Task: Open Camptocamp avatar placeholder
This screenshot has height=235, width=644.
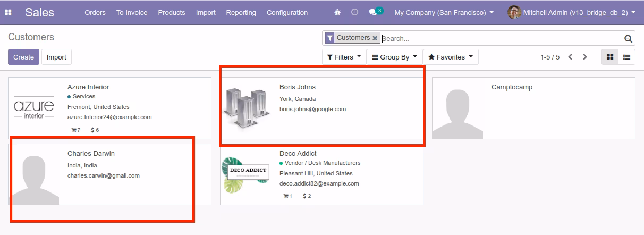Action: coord(457,108)
